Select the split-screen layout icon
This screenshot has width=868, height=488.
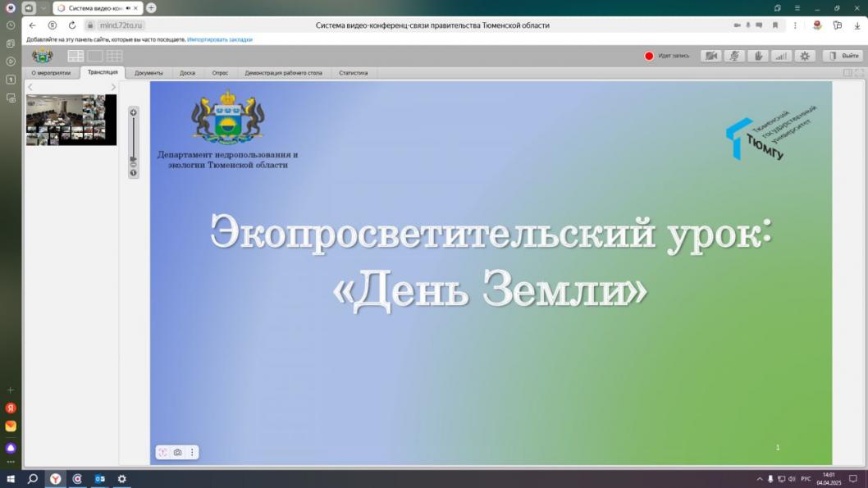point(75,56)
